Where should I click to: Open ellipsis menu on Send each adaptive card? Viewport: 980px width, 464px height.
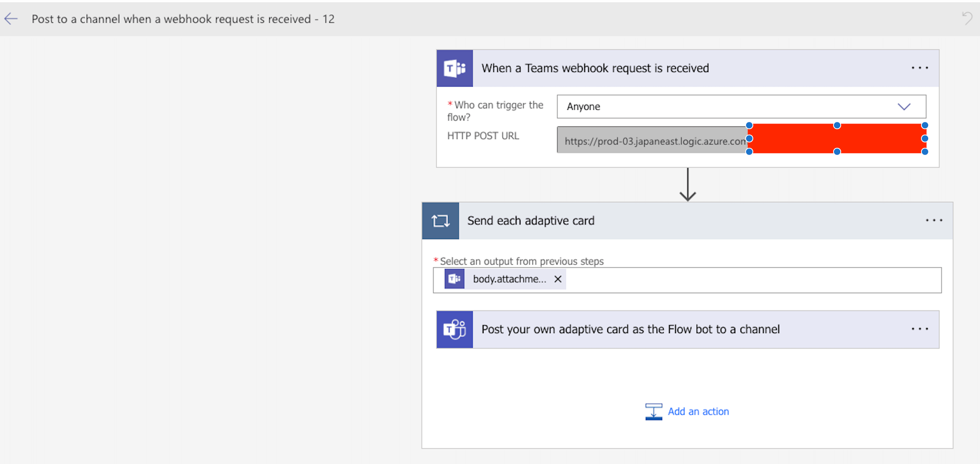[x=934, y=220]
